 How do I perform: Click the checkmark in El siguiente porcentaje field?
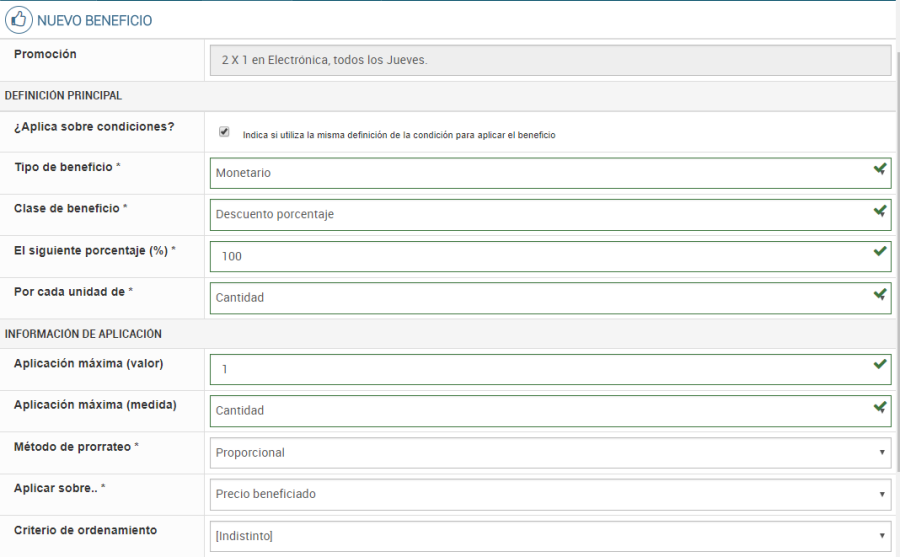(879, 252)
